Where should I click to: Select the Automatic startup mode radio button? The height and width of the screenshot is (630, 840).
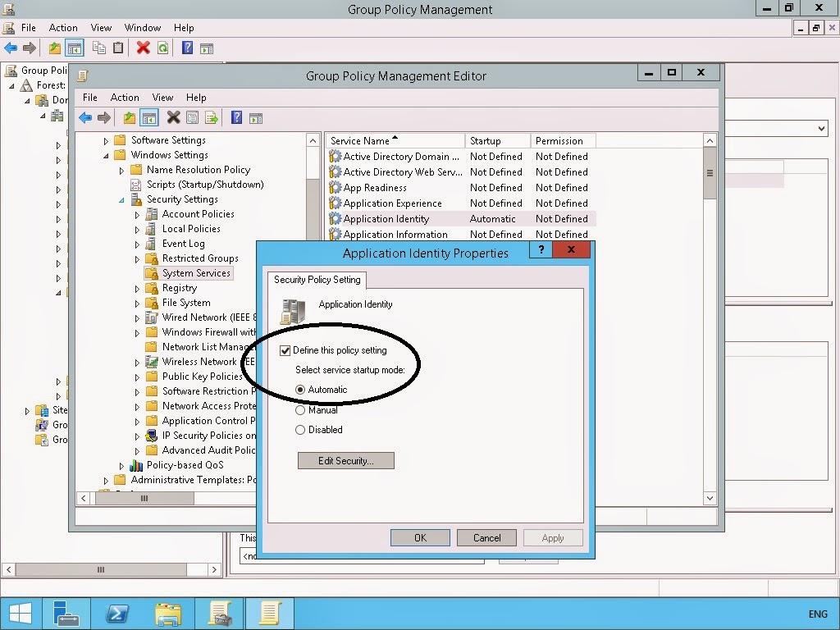click(300, 390)
